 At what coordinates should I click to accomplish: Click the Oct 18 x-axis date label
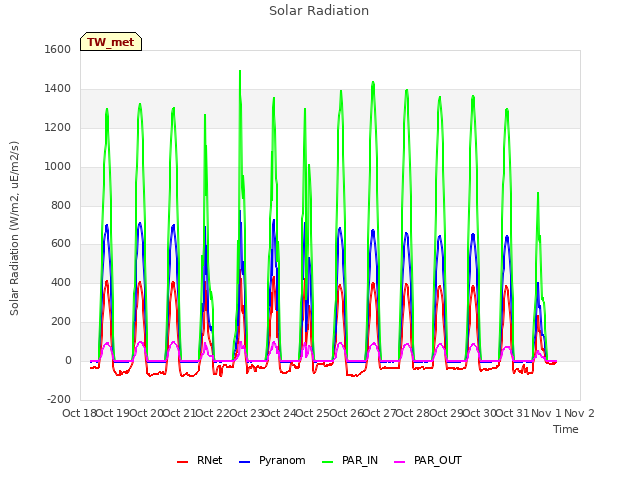80,413
